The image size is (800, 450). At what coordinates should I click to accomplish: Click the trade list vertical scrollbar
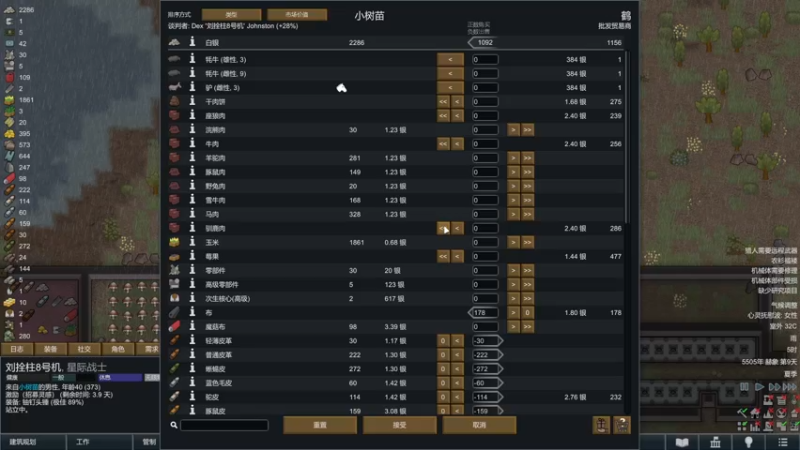[628, 137]
